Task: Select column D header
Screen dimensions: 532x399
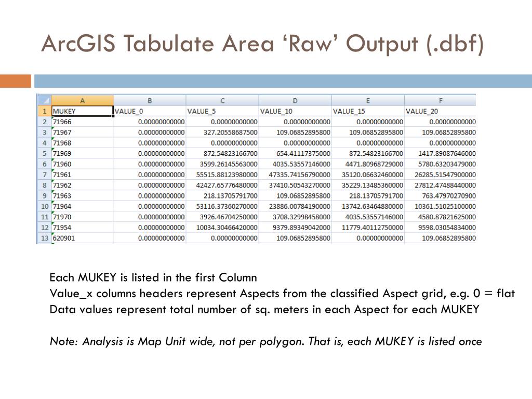Action: (295, 100)
